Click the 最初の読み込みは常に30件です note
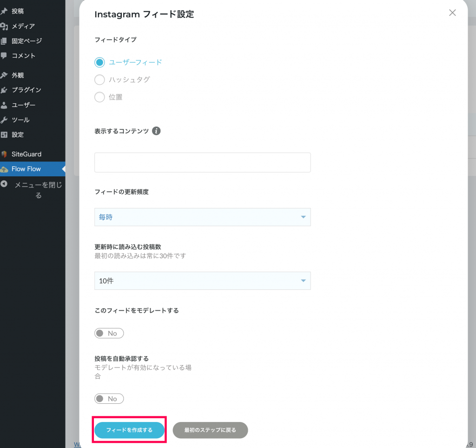The width and height of the screenshot is (476, 448). 140,256
